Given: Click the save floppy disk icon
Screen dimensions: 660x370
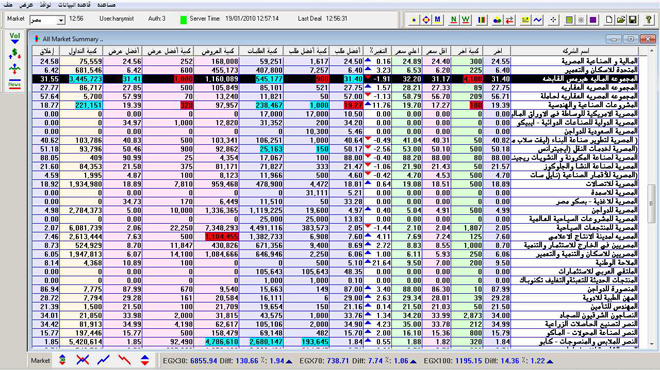Looking at the screenshot, I should click(632, 20).
